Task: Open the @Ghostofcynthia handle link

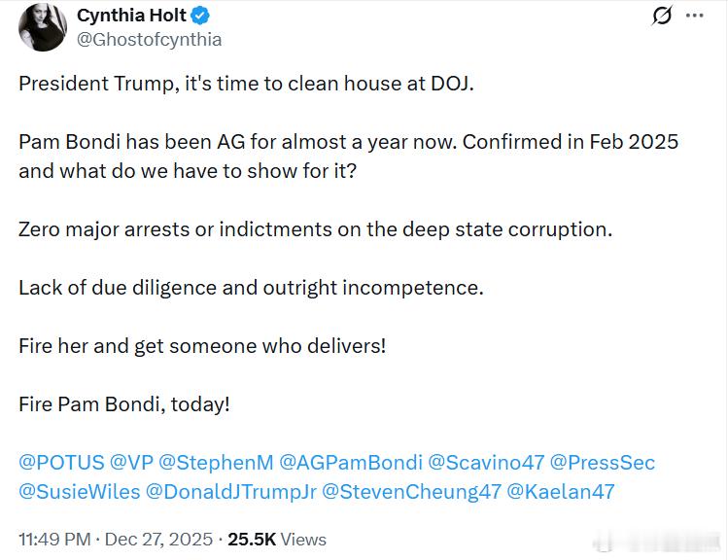Action: tap(149, 40)
